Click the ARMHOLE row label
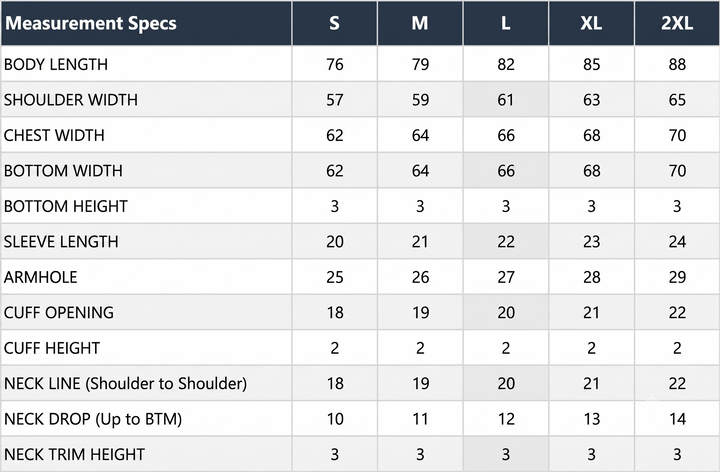The height and width of the screenshot is (472, 720). coord(40,277)
